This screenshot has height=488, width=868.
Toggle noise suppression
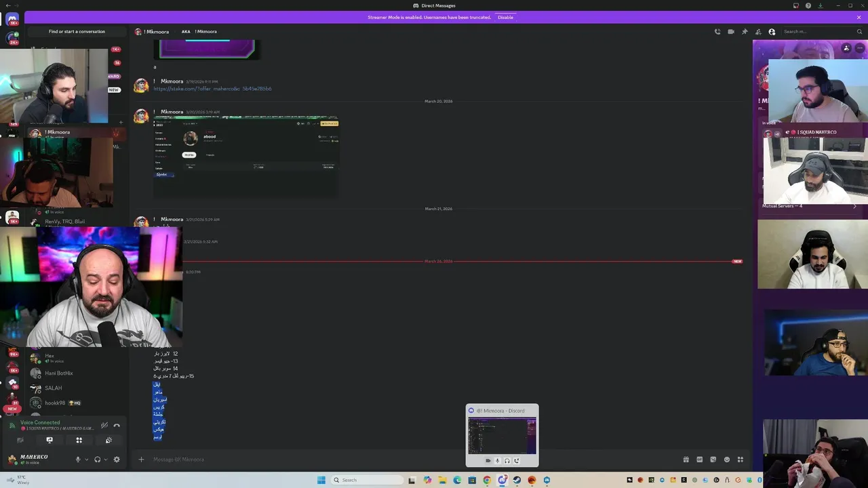coord(104,426)
